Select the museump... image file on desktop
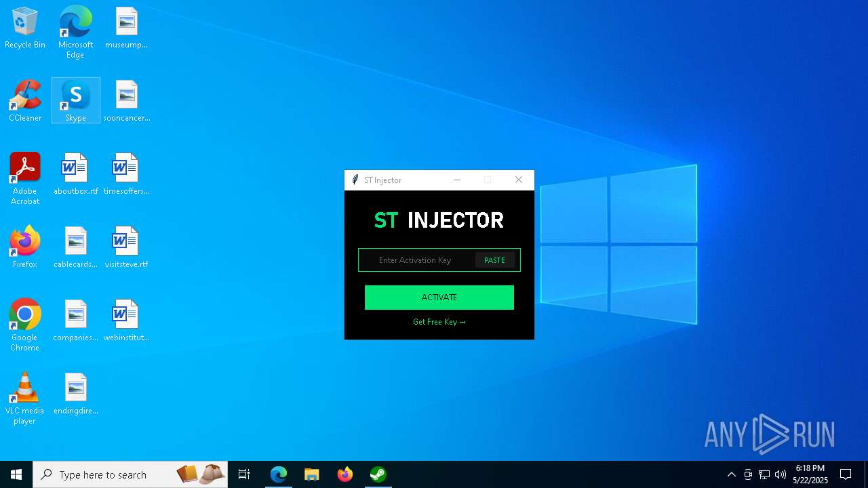This screenshot has width=868, height=488. (126, 28)
